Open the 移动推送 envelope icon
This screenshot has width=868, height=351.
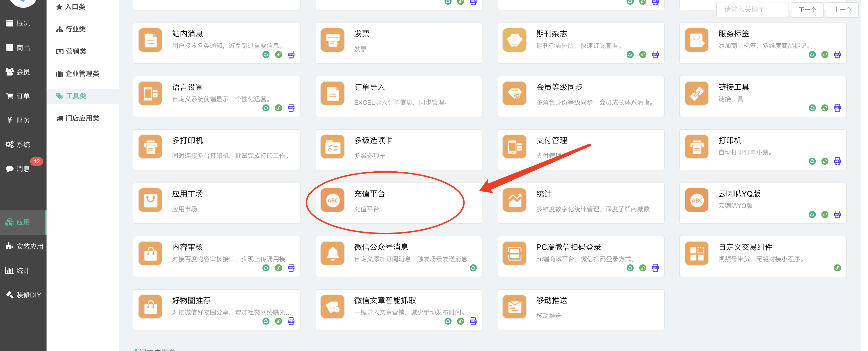click(x=514, y=307)
